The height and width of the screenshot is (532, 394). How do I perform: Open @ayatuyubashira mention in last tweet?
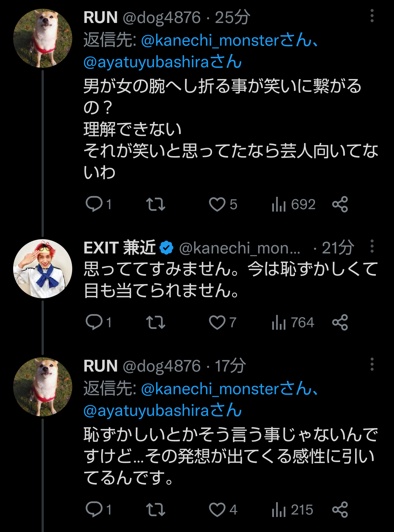pyautogui.click(x=146, y=411)
